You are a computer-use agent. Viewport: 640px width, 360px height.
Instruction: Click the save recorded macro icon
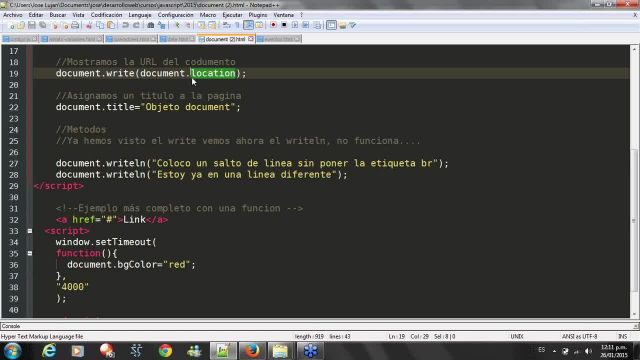pyautogui.click(x=318, y=25)
